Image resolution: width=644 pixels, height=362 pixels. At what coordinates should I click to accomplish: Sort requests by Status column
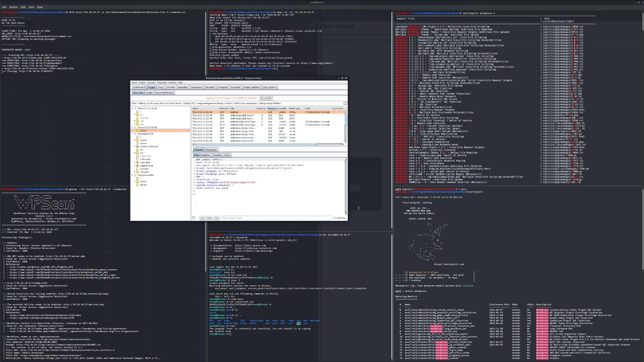272,108
